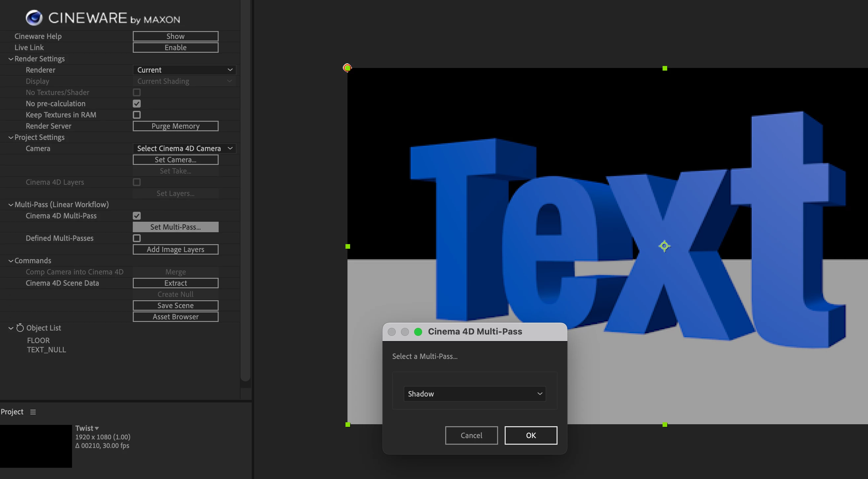Click the Object List stopwatch icon

20,328
